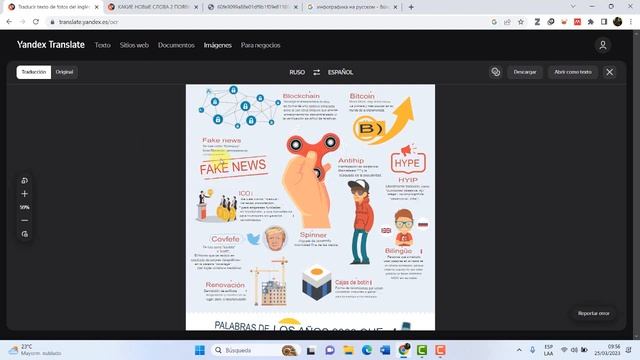Open Word from the taskbar

(385, 350)
